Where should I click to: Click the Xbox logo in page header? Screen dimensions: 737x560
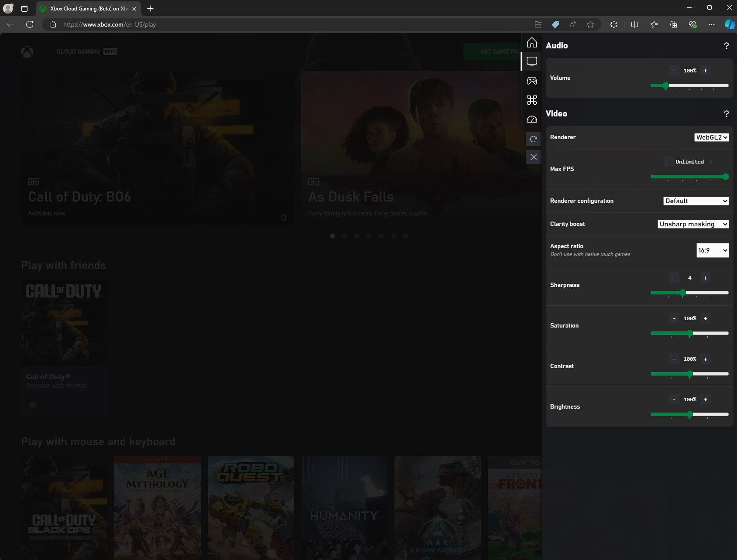27,52
